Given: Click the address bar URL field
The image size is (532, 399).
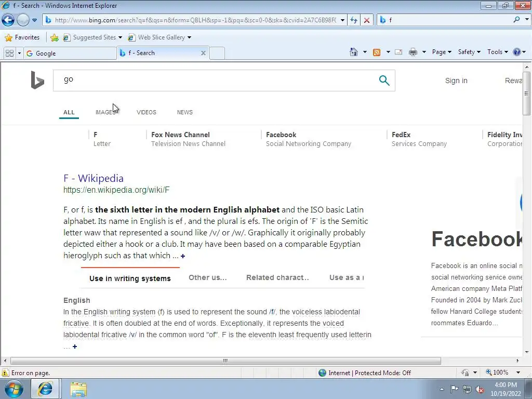Looking at the screenshot, I should tap(195, 20).
